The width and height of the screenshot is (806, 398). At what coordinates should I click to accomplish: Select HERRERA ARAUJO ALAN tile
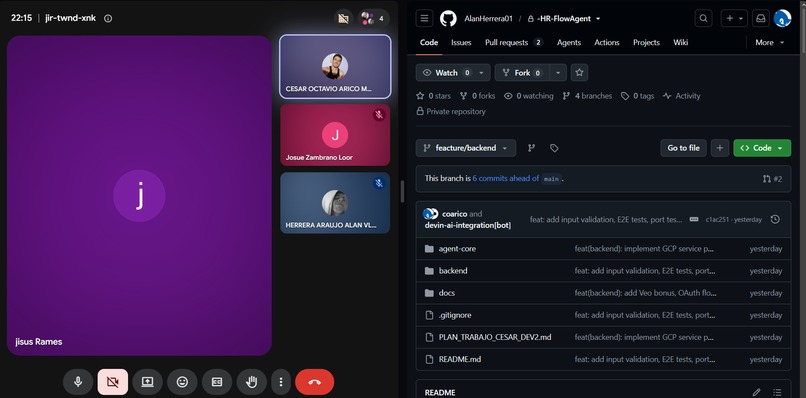(x=335, y=203)
